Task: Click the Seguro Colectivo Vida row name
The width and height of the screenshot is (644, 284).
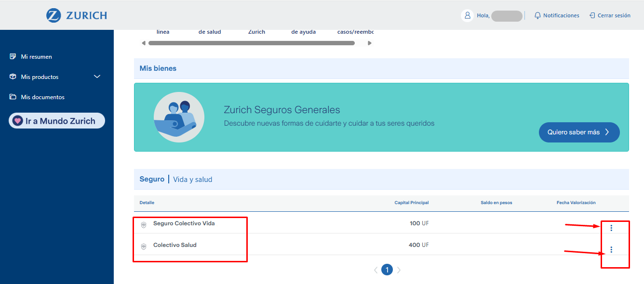Action: pos(184,223)
